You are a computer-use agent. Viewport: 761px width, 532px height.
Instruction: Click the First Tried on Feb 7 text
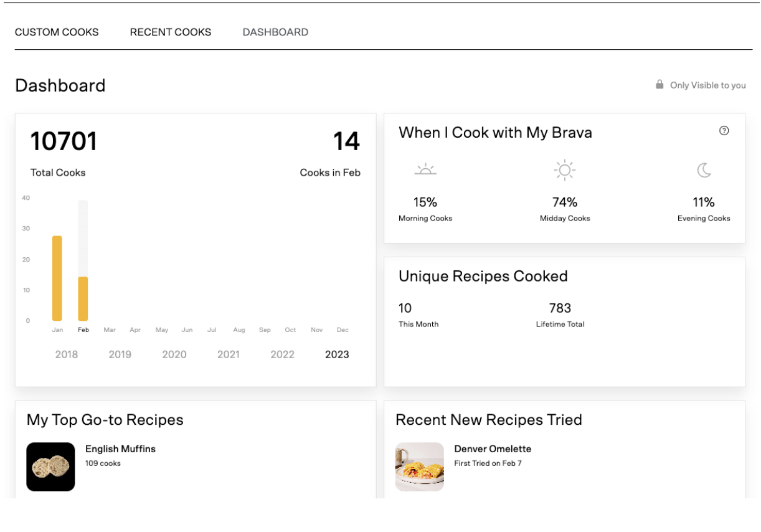[488, 463]
